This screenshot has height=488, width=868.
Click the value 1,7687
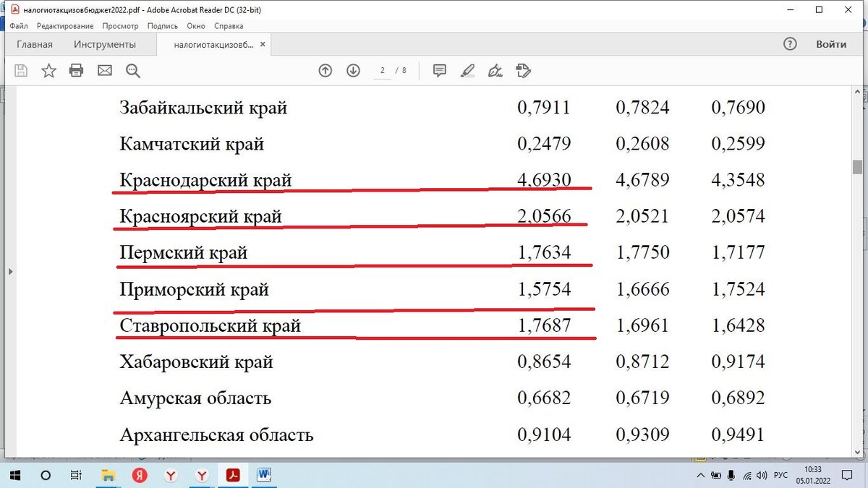point(544,326)
